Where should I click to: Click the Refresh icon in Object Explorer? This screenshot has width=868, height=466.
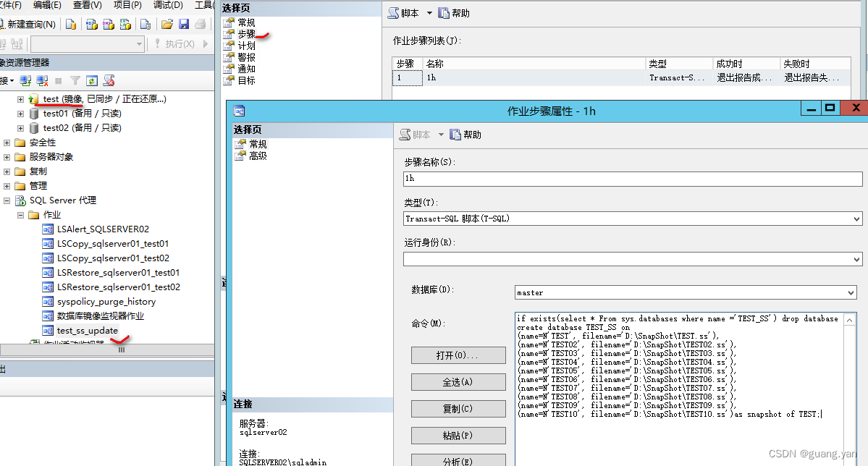click(91, 80)
